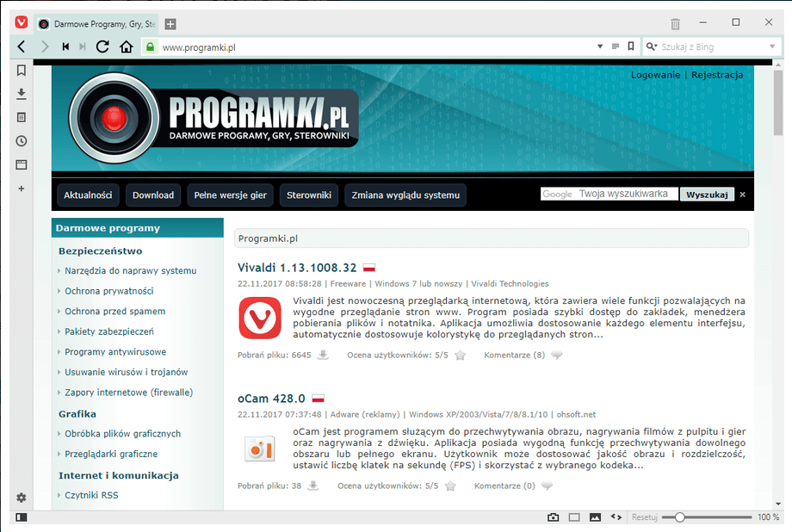Click the Programki.pl site logo
Screen dimensions: 792x532
[x=214, y=118]
